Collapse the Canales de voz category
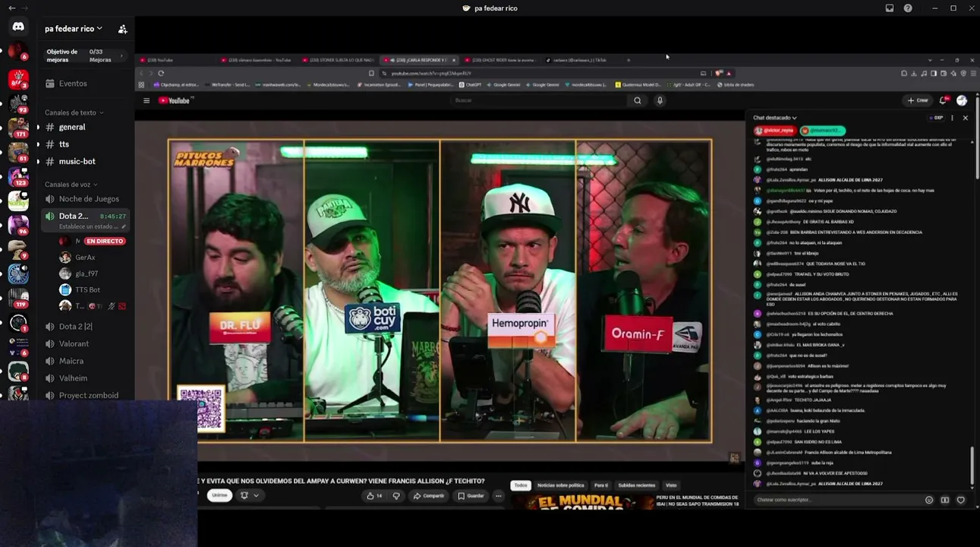 click(71, 185)
